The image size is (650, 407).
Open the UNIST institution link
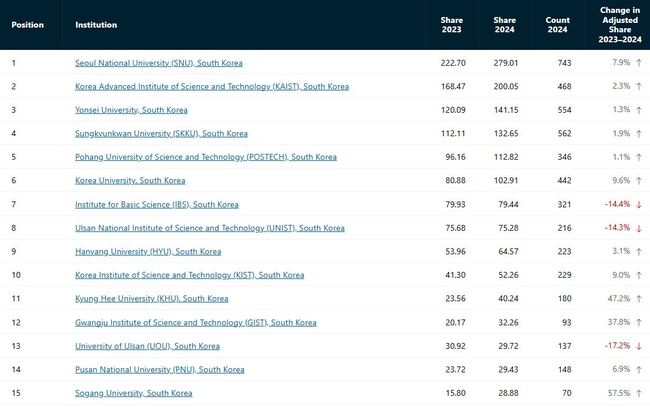tap(210, 228)
